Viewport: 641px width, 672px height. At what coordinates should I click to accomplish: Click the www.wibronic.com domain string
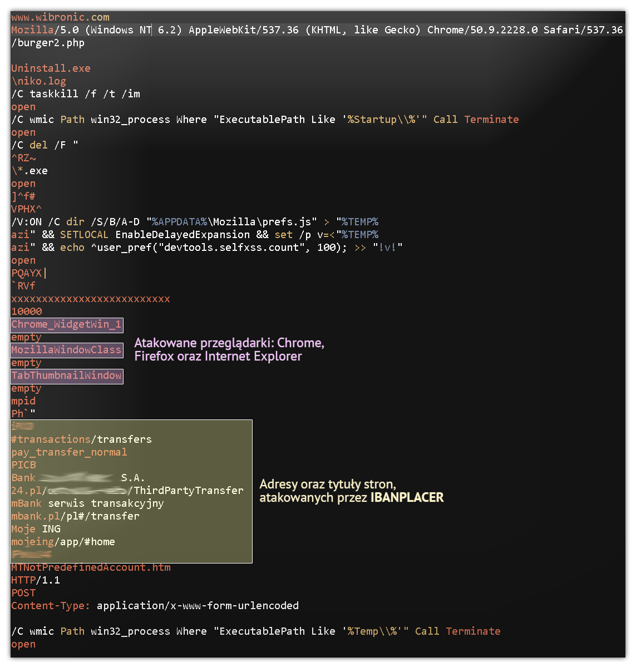click(60, 17)
